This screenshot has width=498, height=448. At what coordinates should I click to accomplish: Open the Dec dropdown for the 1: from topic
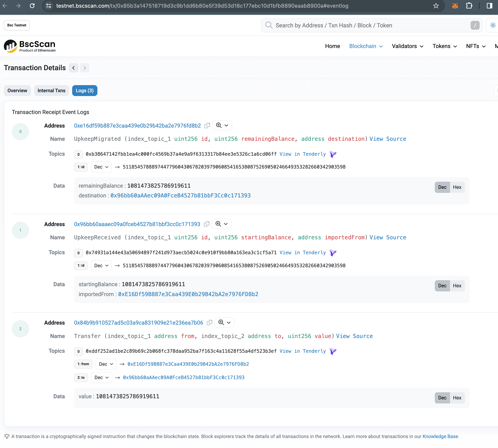coord(106,364)
